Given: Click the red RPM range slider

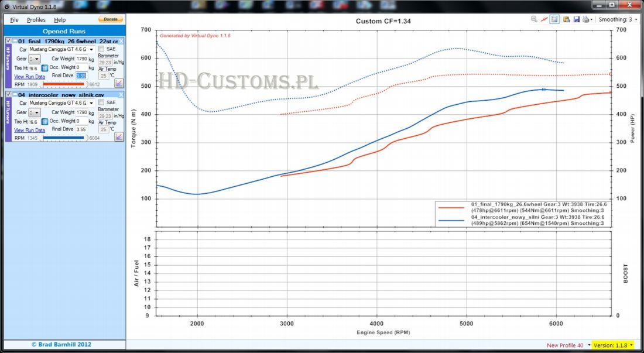Looking at the screenshot, I should (x=63, y=84).
